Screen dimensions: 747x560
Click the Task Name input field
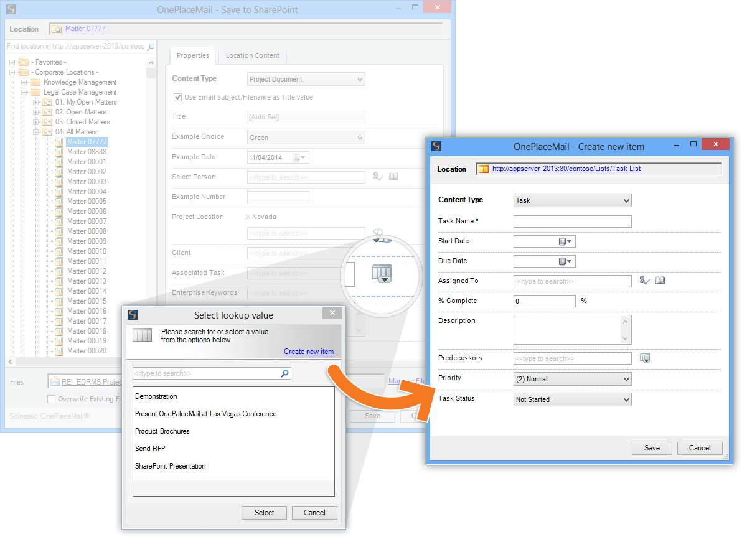click(x=573, y=222)
